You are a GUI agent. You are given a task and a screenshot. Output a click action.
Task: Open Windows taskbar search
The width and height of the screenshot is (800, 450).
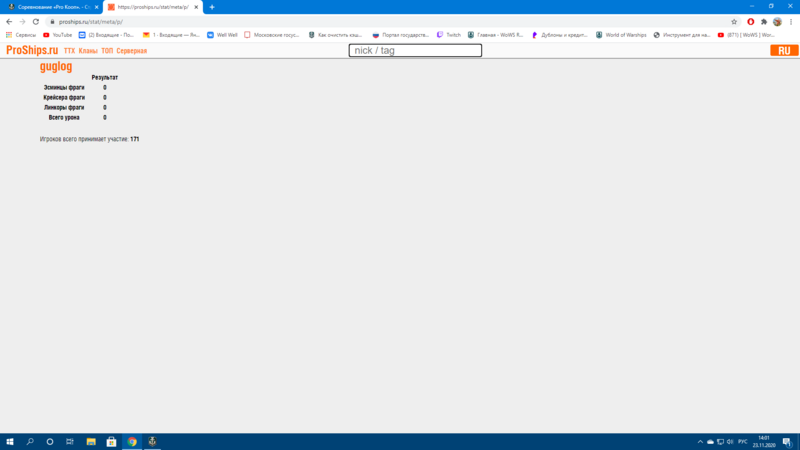tap(30, 442)
